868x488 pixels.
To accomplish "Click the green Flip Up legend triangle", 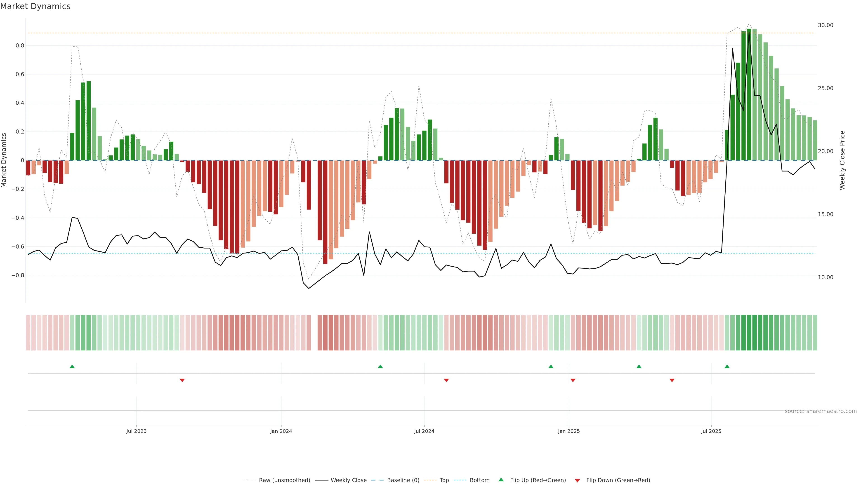I will [x=501, y=480].
